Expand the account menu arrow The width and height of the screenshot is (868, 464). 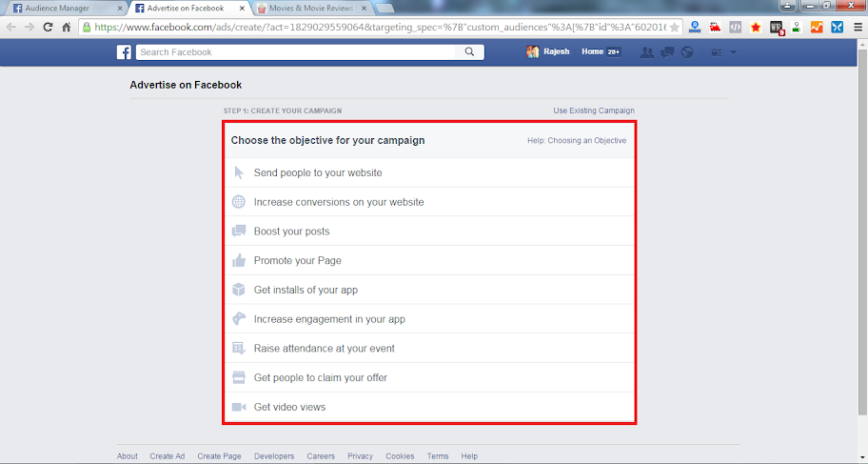point(734,52)
